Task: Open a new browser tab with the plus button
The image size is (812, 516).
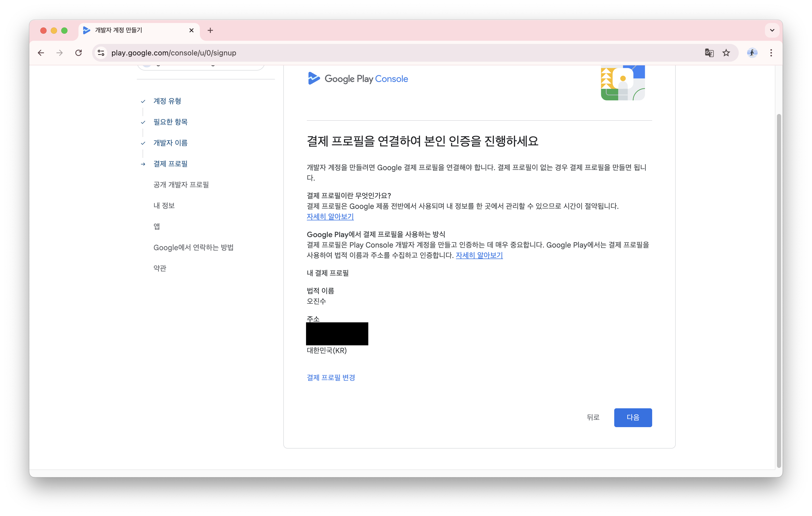Action: pyautogui.click(x=210, y=30)
